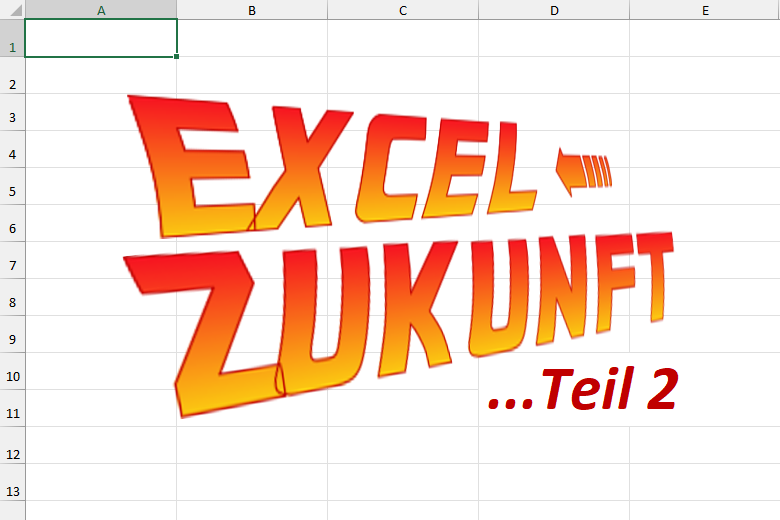Select row 6 header
The width and height of the screenshot is (780, 520).
coord(12,223)
